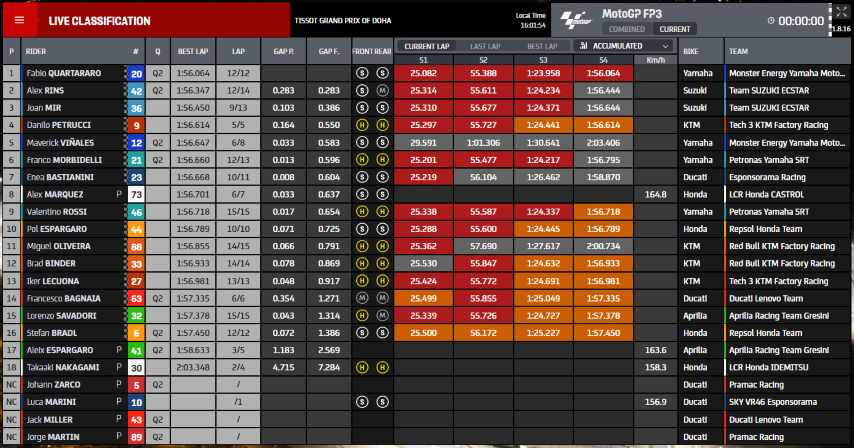Select rider Franco MORBIDELLI
This screenshot has width=854, height=448.
(x=64, y=160)
